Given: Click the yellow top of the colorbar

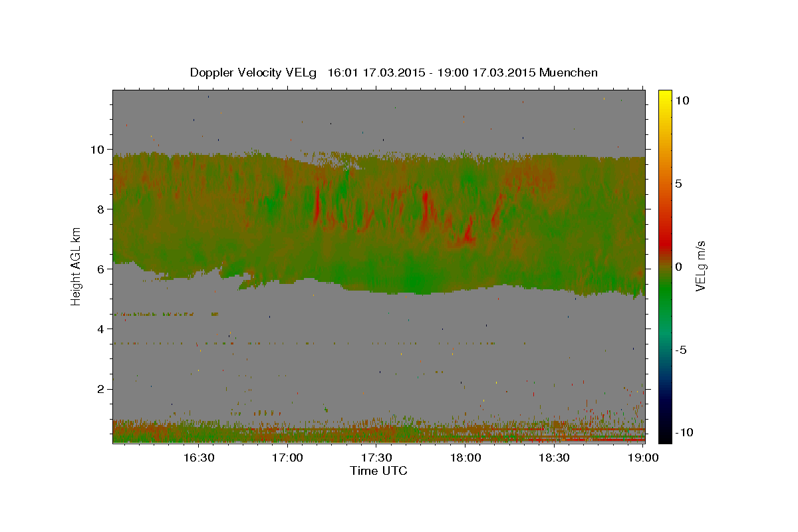Looking at the screenshot, I should pos(665,95).
